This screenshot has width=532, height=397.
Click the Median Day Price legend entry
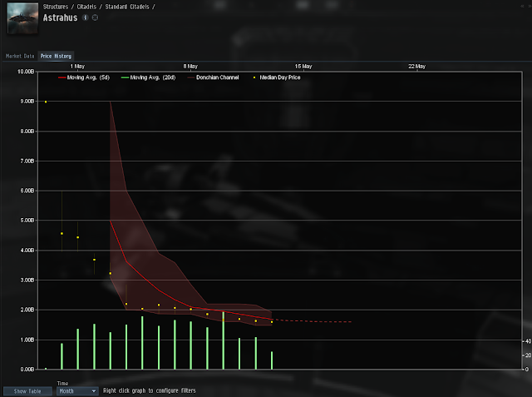pos(277,77)
